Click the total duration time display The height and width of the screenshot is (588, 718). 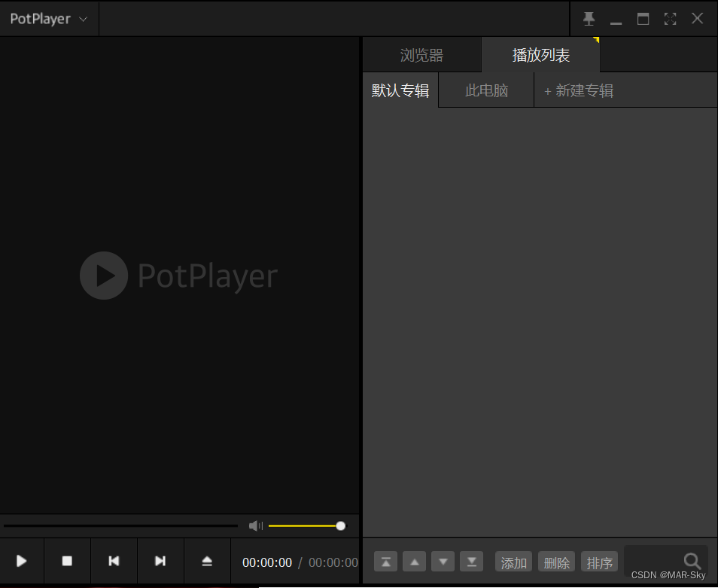click(333, 562)
